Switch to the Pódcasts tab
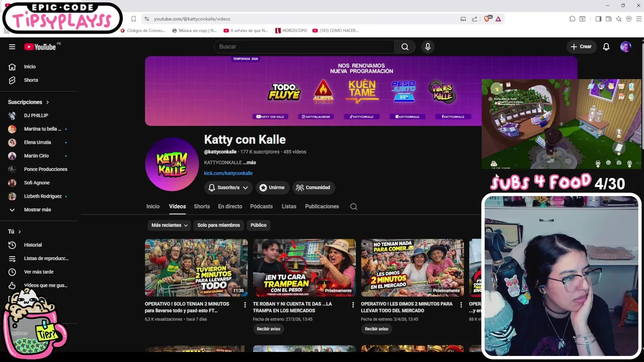 click(262, 207)
